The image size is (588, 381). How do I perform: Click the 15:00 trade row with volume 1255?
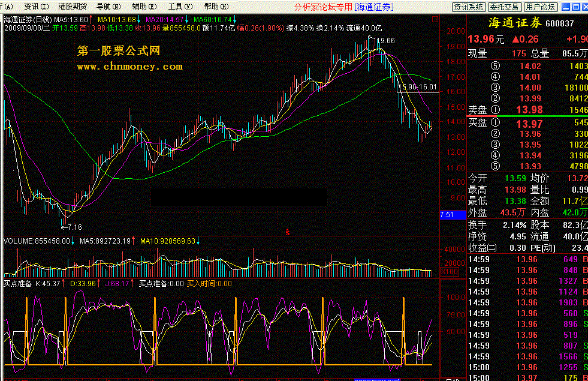point(528,367)
